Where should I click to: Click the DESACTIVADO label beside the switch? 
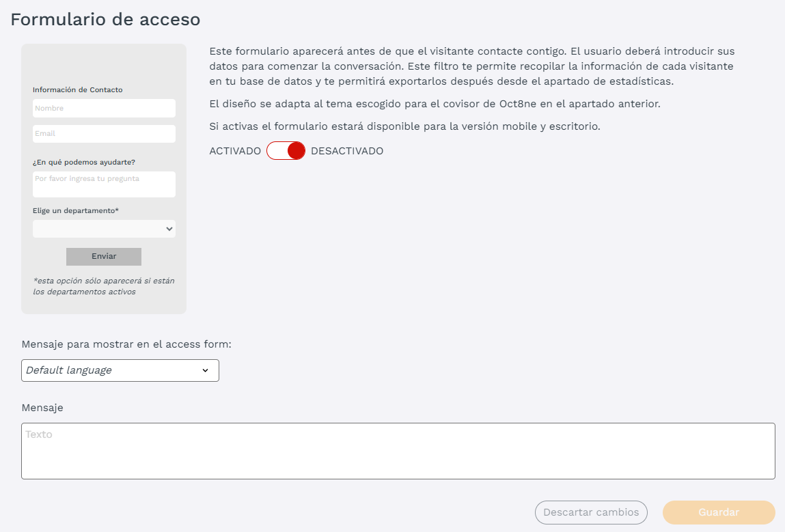[x=347, y=151]
